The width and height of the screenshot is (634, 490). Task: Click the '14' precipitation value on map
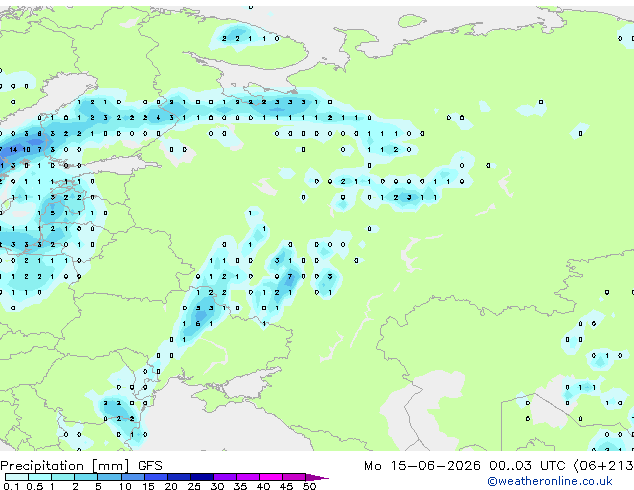click(x=13, y=150)
